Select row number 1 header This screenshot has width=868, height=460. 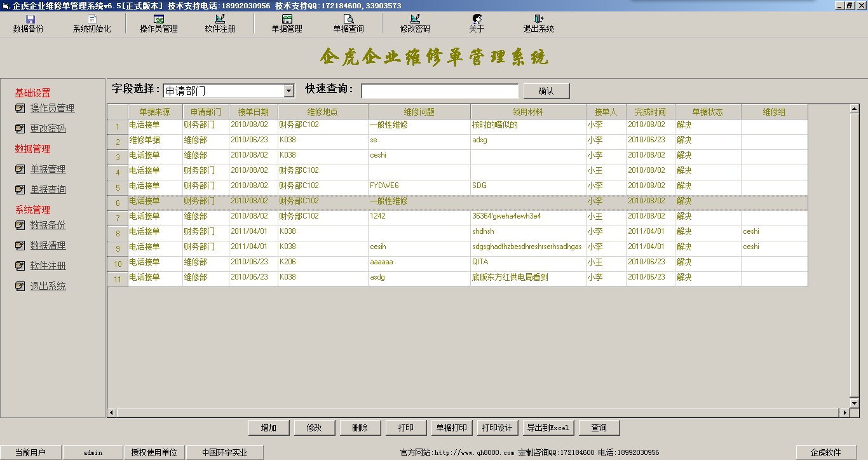tap(118, 126)
